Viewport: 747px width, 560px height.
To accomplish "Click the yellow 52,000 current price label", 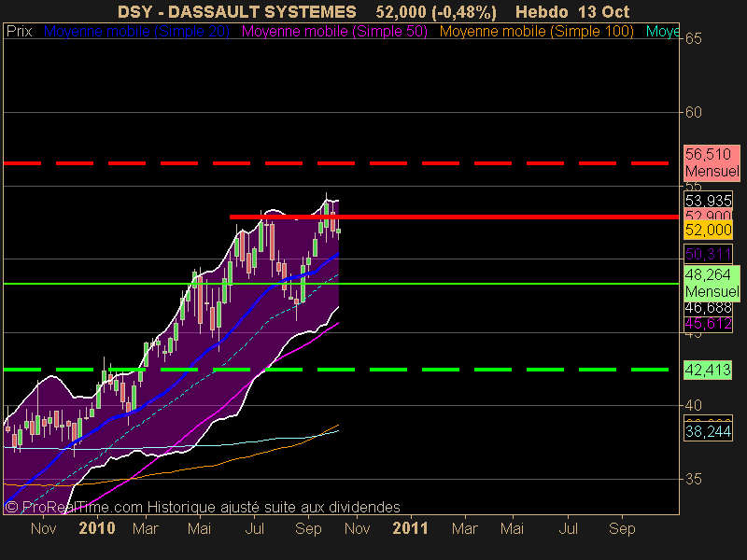I will point(709,230).
